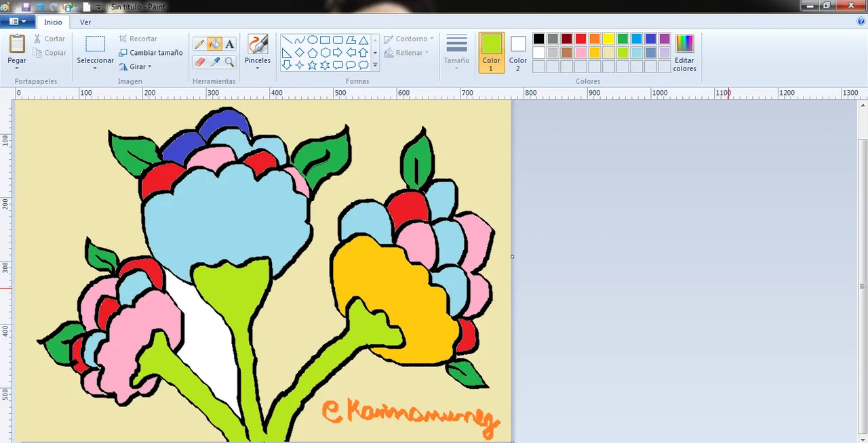This screenshot has width=868, height=443.
Task: Choose the Hexagon shape
Action: click(325, 53)
